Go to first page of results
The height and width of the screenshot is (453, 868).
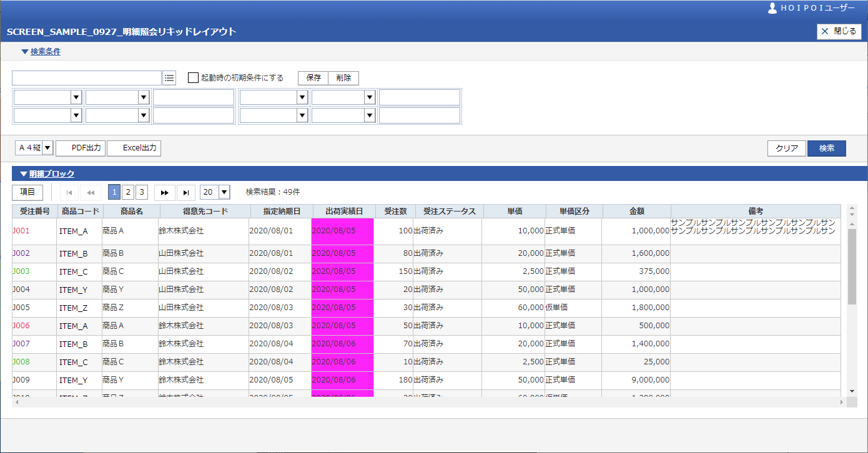69,192
